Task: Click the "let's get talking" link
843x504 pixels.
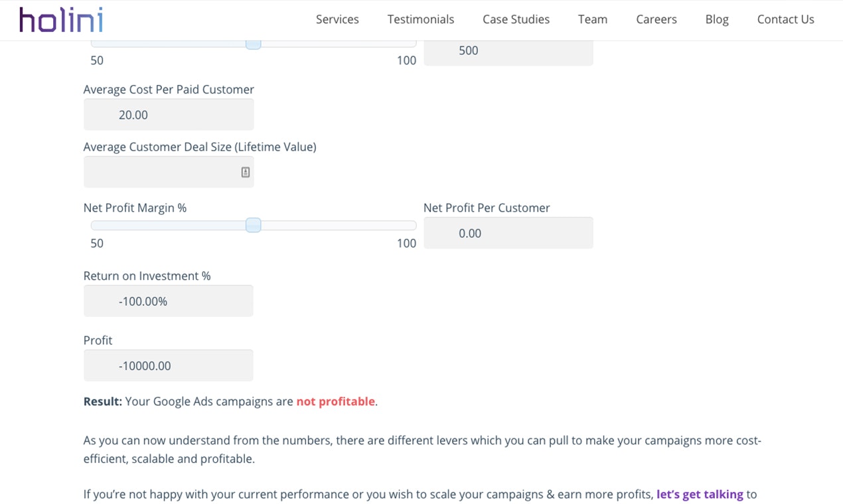Action: point(699,494)
